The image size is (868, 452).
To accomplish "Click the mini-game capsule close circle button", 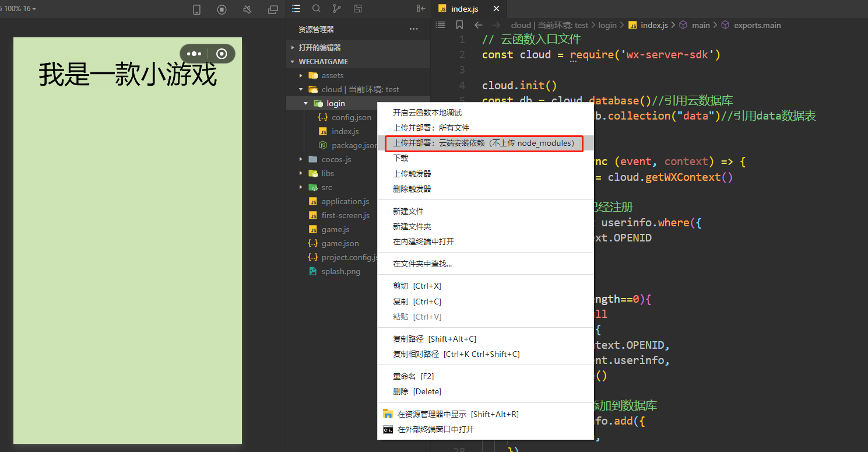I will coord(222,54).
